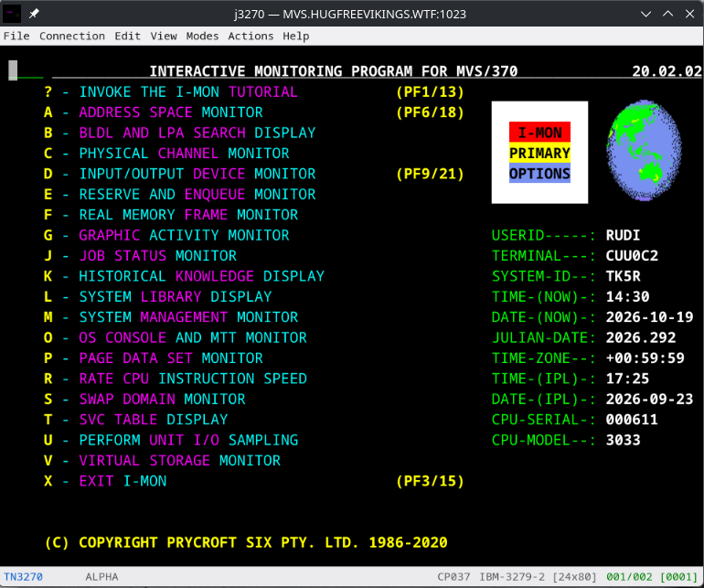This screenshot has width=704, height=588.
Task: Click TN3270 in the status bar
Action: tap(24, 577)
